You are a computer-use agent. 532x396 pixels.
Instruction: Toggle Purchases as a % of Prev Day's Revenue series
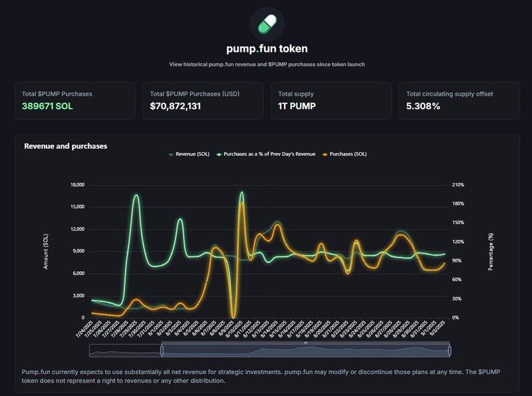[x=266, y=154]
